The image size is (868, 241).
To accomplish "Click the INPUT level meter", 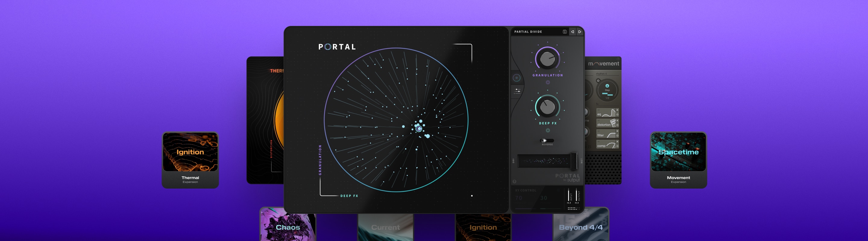I will [568, 195].
